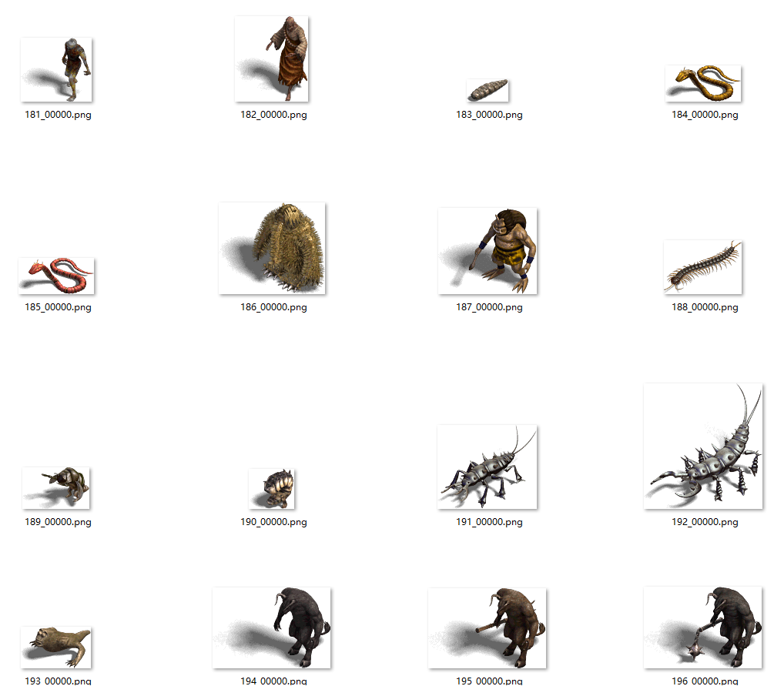The width and height of the screenshot is (784, 686).
Task: Select the ogre thumbnail 187_00000.png
Action: pyautogui.click(x=487, y=251)
